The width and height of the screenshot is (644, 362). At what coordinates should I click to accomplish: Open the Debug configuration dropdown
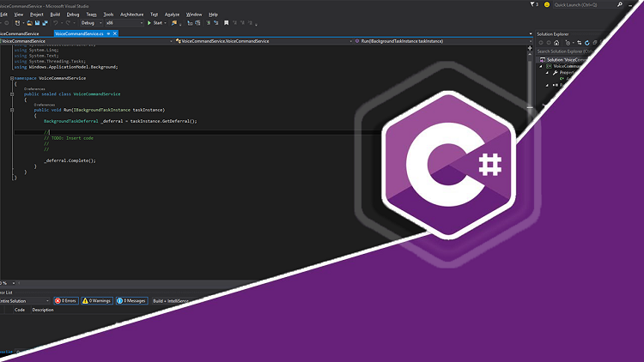[x=91, y=23]
